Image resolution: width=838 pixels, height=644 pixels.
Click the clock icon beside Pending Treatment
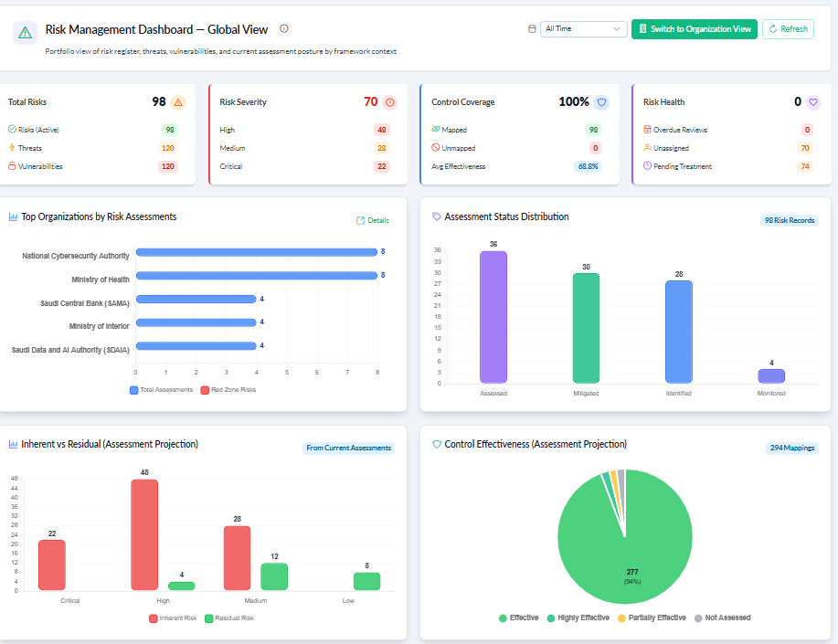pyautogui.click(x=647, y=165)
